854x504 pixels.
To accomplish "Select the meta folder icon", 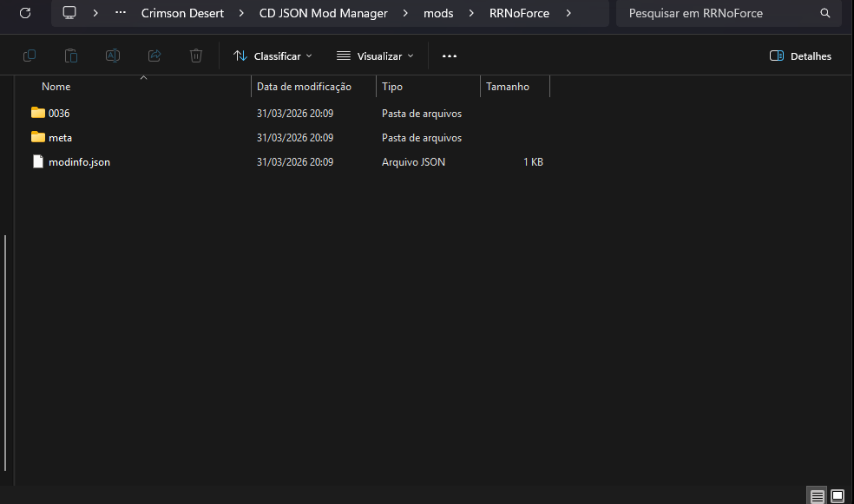I will coord(38,137).
